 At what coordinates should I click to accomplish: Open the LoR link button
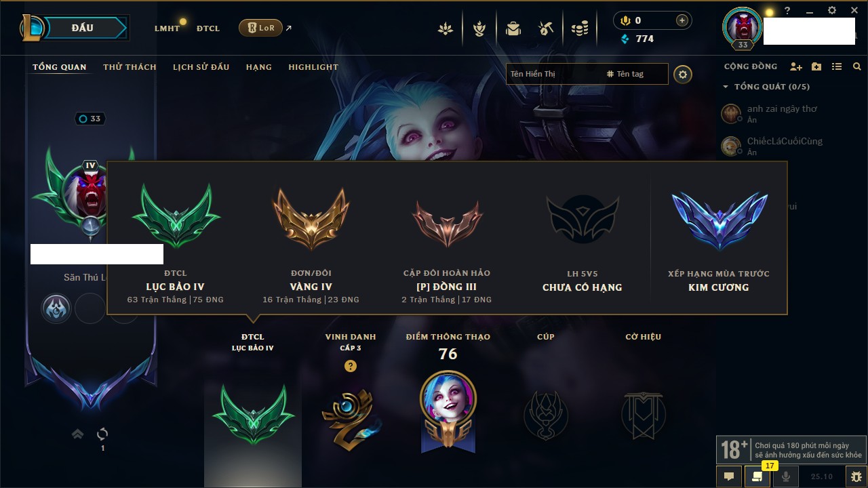260,28
